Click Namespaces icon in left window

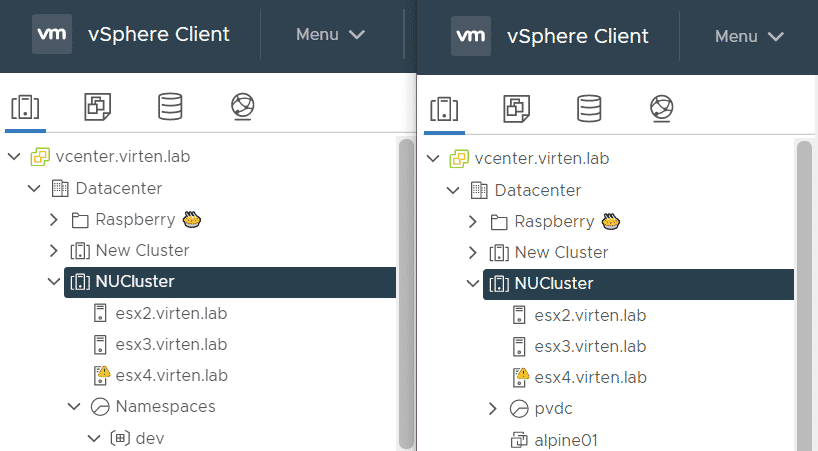(x=100, y=407)
